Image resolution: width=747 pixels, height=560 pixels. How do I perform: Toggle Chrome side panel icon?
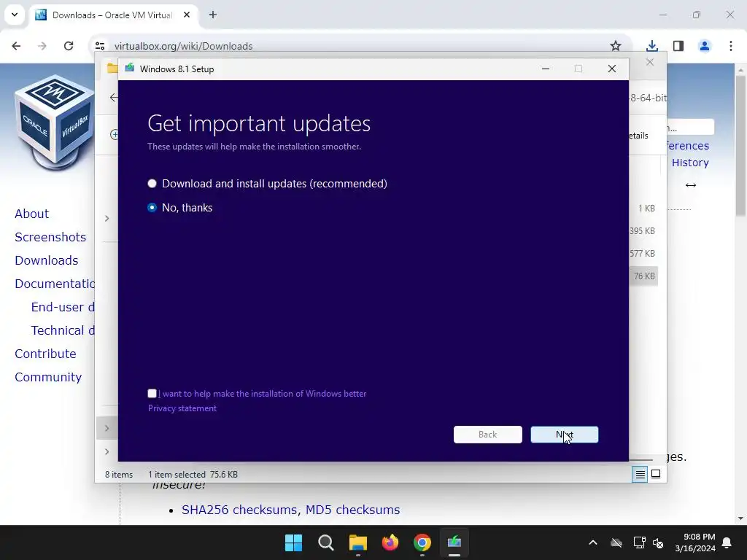[678, 46]
